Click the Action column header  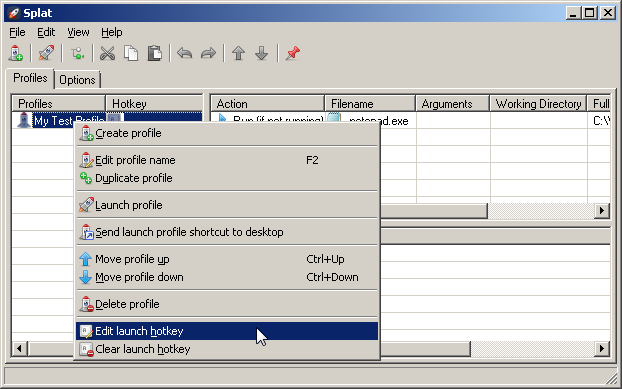(267, 104)
